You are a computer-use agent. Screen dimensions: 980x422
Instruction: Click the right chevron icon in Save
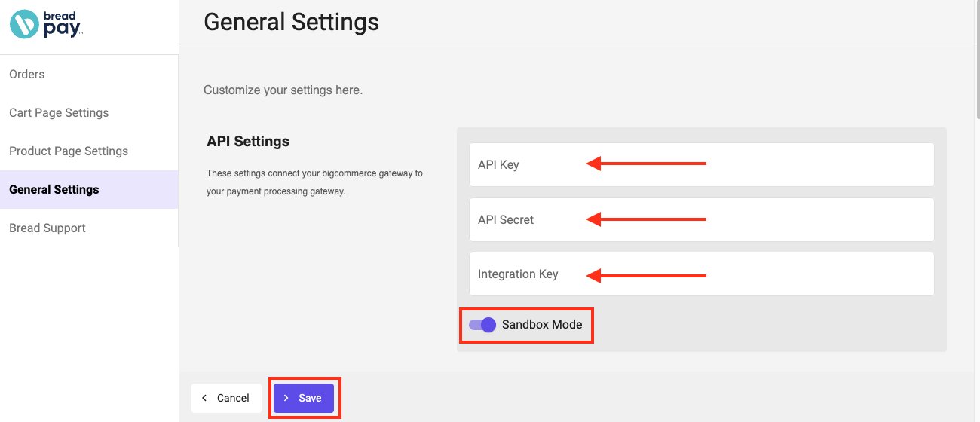(x=286, y=398)
